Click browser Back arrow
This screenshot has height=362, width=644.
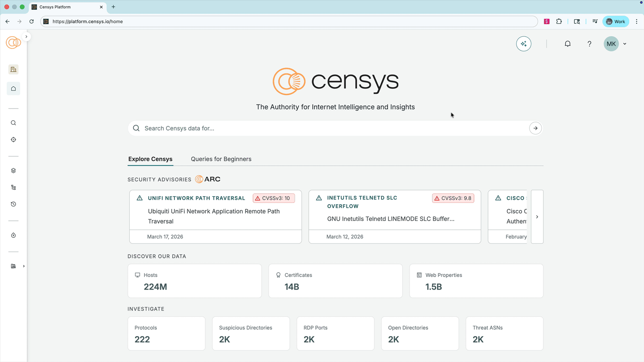pyautogui.click(x=8, y=21)
